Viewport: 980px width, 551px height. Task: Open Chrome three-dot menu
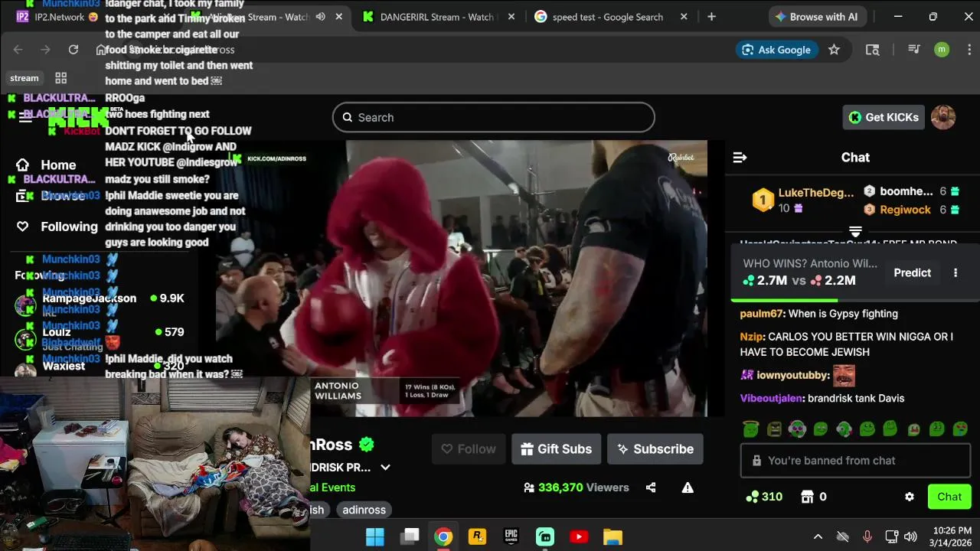969,50
